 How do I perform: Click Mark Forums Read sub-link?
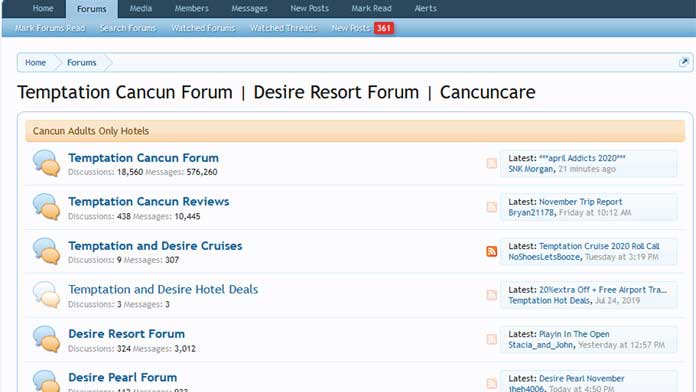pyautogui.click(x=50, y=28)
